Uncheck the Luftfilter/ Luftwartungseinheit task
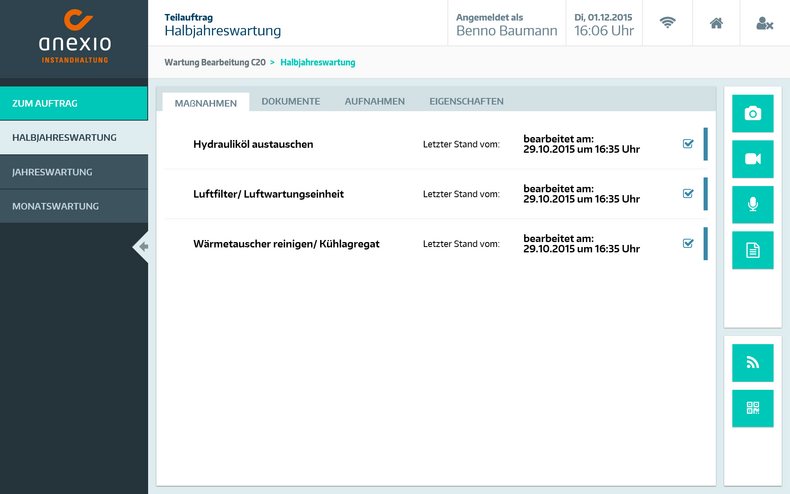 [x=688, y=194]
